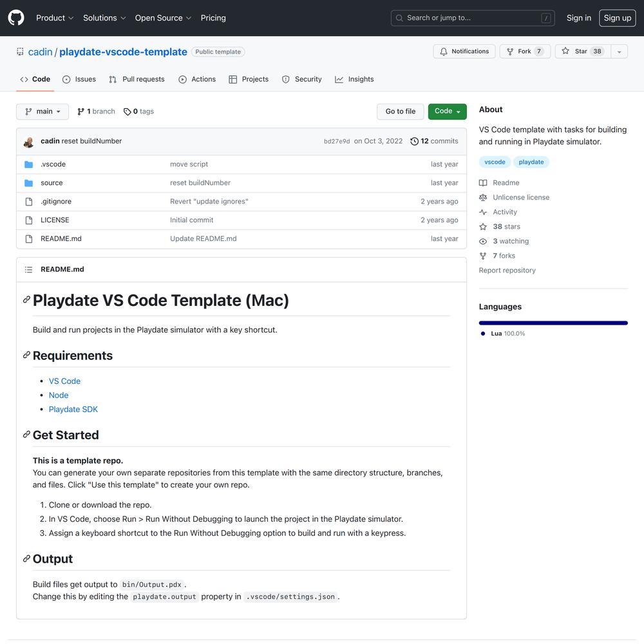This screenshot has width=644, height=644.
Task: View the 12 commits history
Action: click(435, 141)
